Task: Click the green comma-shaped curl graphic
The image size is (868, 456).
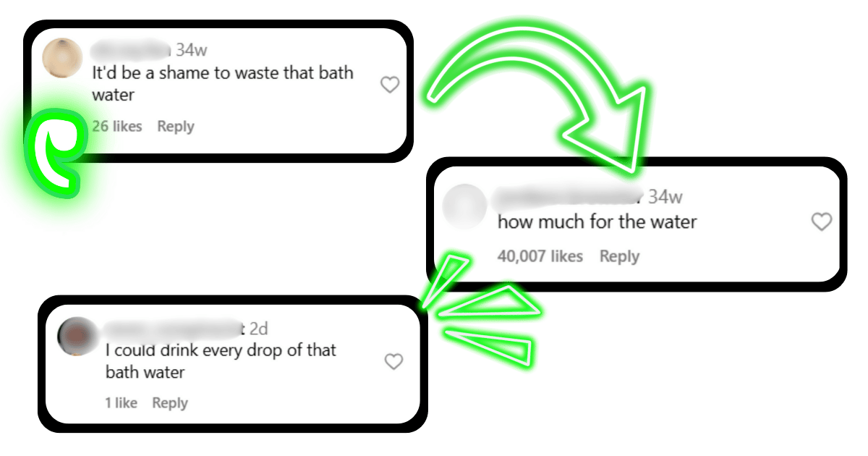Action: tap(52, 151)
